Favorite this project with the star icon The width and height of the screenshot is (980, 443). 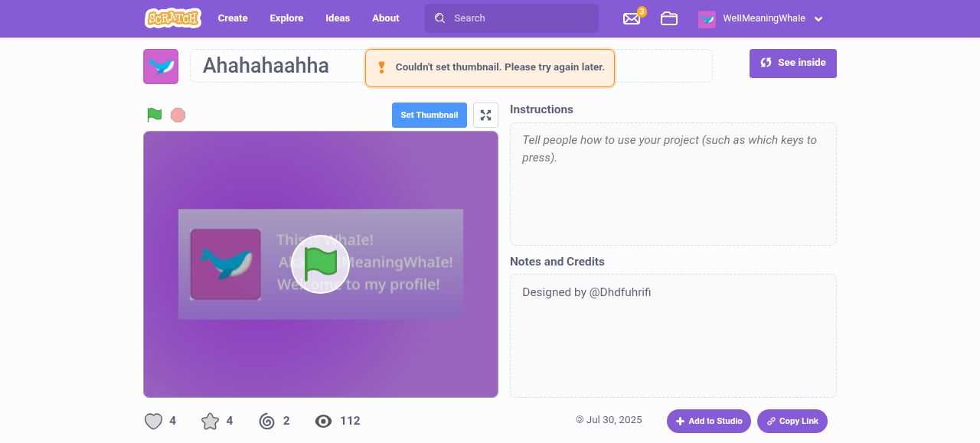[x=210, y=421]
